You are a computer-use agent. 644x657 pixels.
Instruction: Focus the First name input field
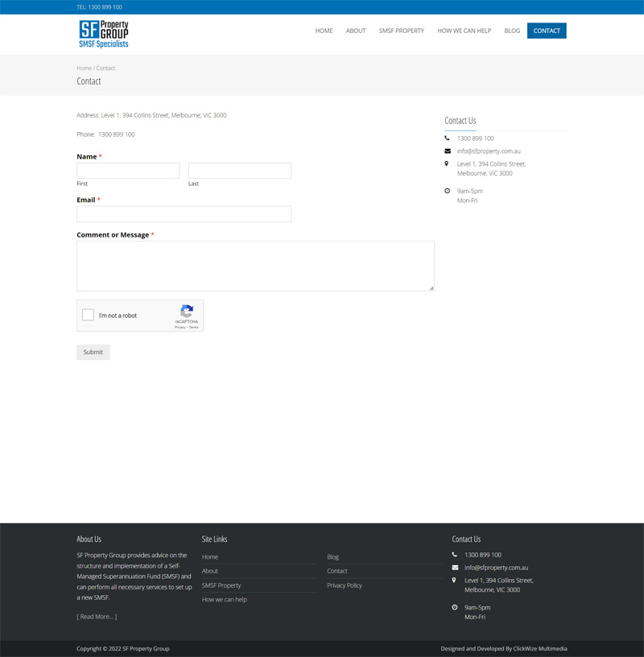pos(128,171)
